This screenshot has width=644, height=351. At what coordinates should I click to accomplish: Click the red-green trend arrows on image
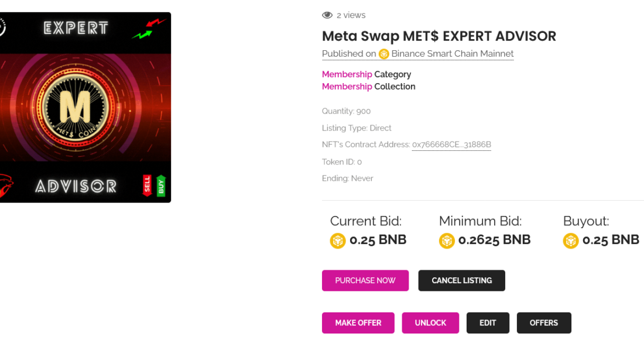pos(149,29)
